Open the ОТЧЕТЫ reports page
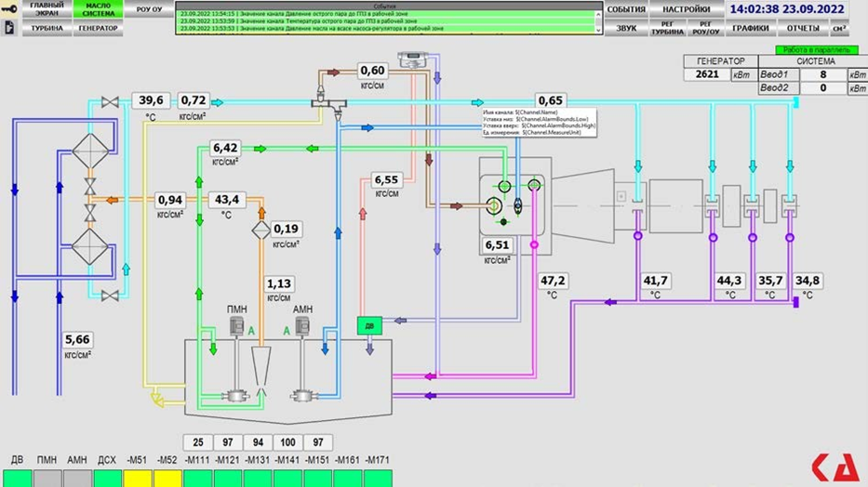This screenshot has height=487, width=868. (x=803, y=28)
